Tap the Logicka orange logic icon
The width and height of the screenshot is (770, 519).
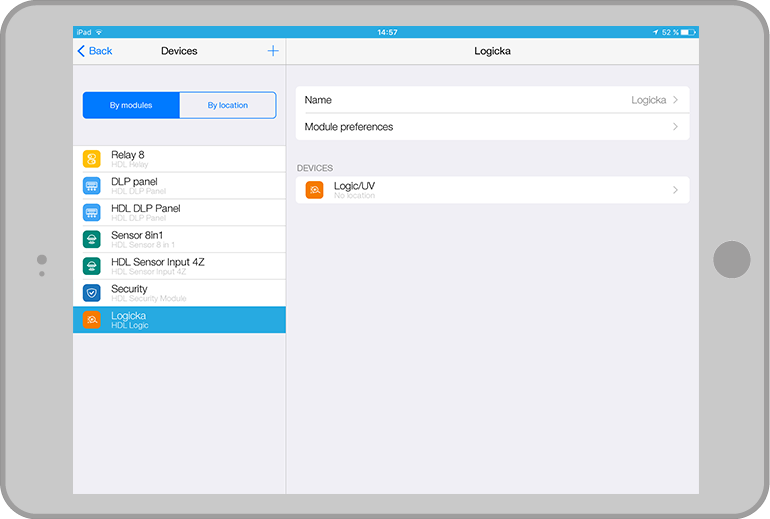92,320
